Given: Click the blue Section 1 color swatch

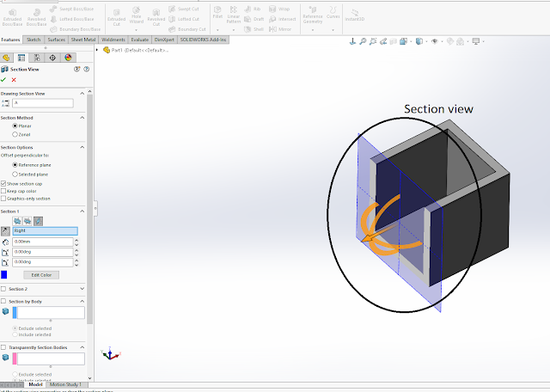Looking at the screenshot, I should pos(4,275).
